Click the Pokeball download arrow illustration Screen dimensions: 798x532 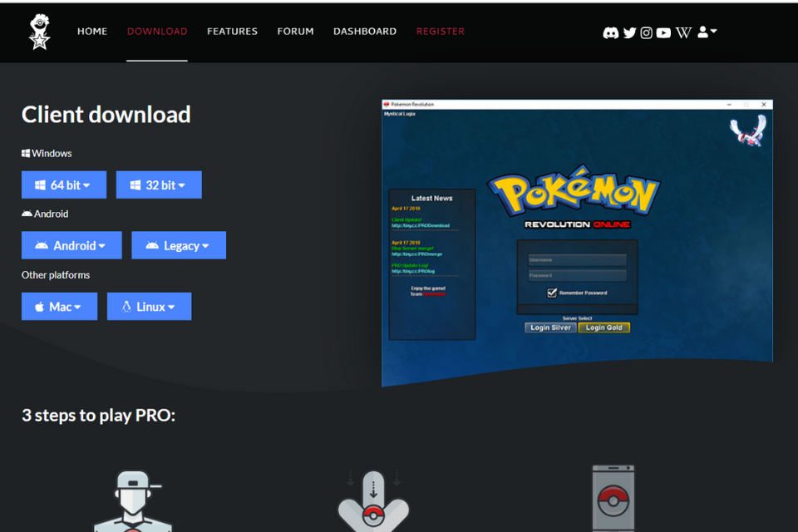[x=373, y=501]
